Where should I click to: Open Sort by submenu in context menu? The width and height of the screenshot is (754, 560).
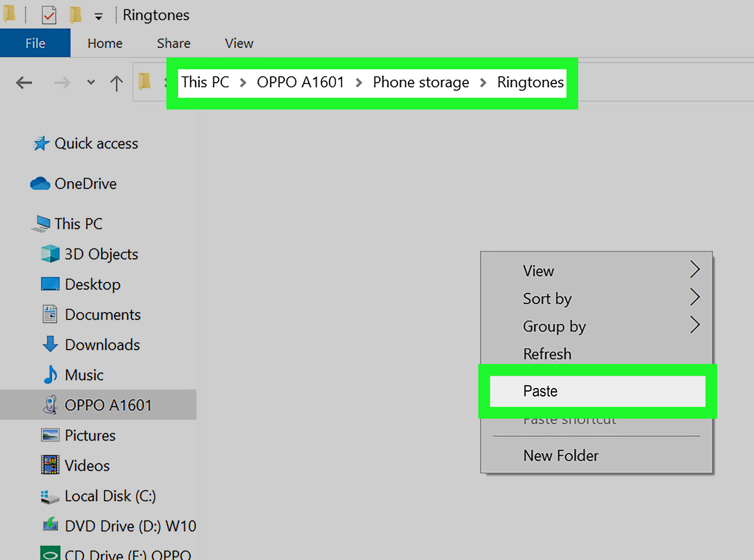(x=596, y=298)
